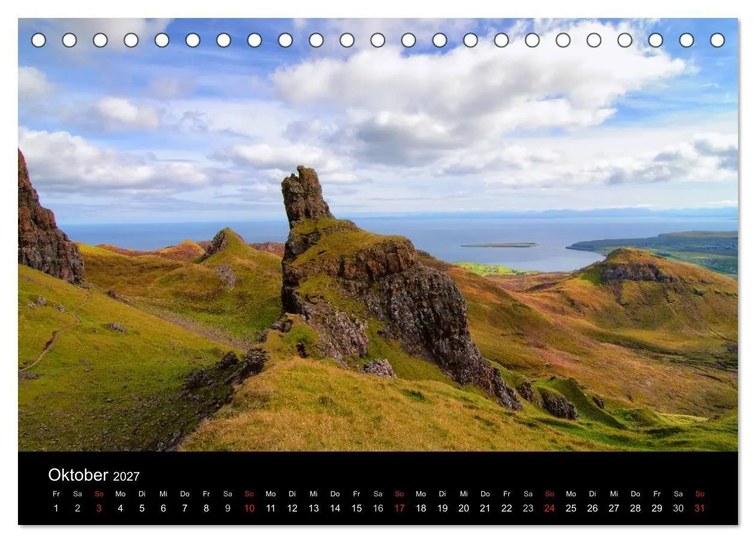
Task: Open the rocky pinnacle landscape photo
Action: tap(378, 235)
